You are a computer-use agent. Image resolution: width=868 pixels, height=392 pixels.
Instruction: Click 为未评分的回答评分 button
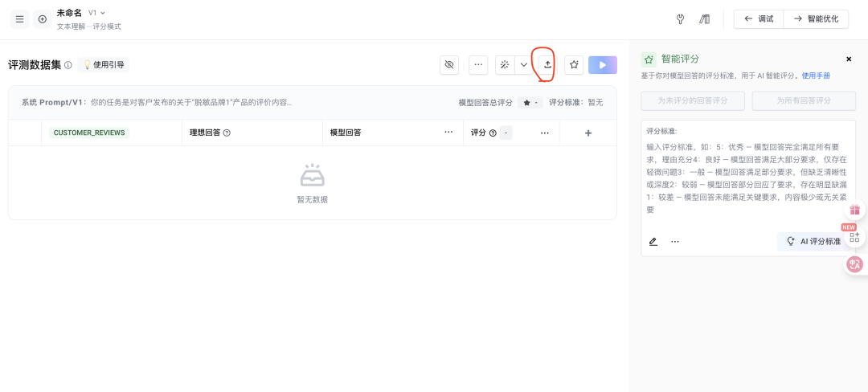pyautogui.click(x=693, y=101)
